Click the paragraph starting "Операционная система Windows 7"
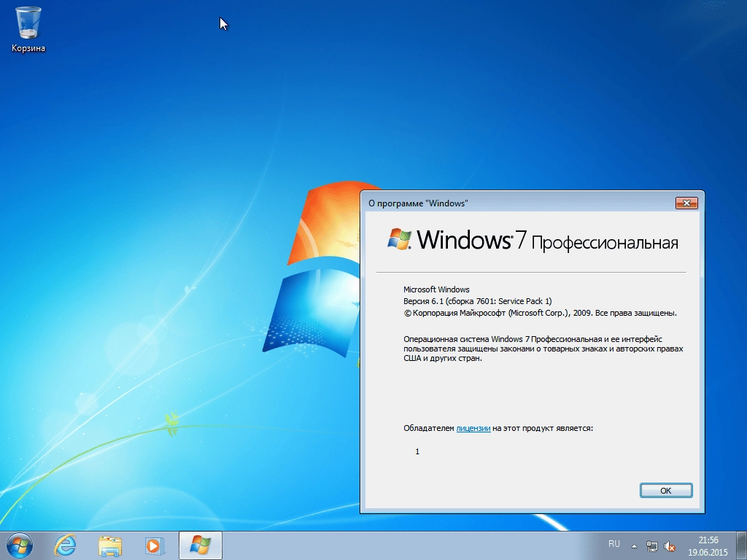 click(543, 349)
